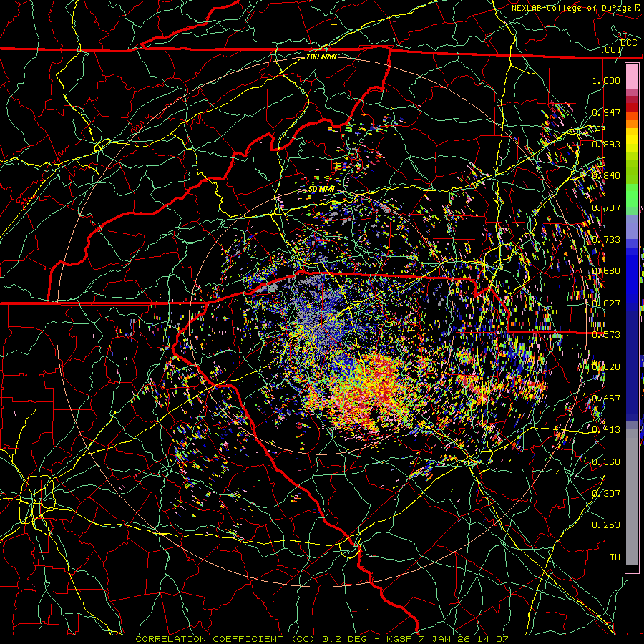Pick the gray bottom segment of the color bar
644x644 pixels.
632,497
